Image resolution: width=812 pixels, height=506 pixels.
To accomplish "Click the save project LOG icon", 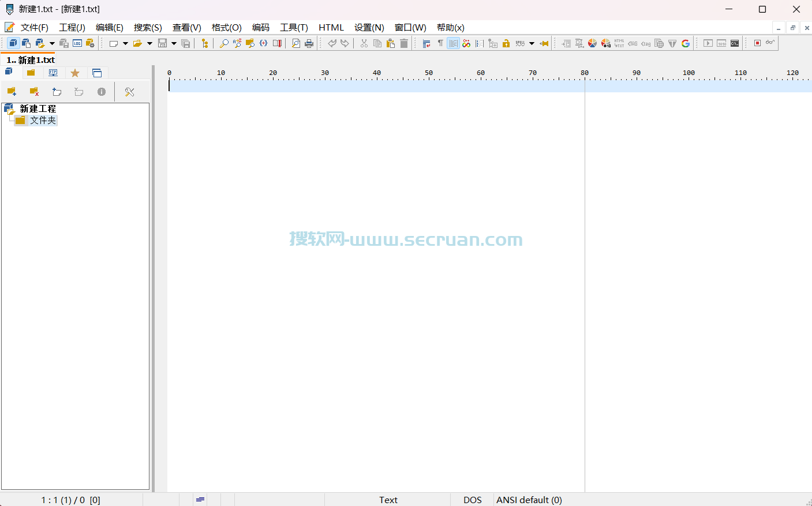I will tap(77, 43).
